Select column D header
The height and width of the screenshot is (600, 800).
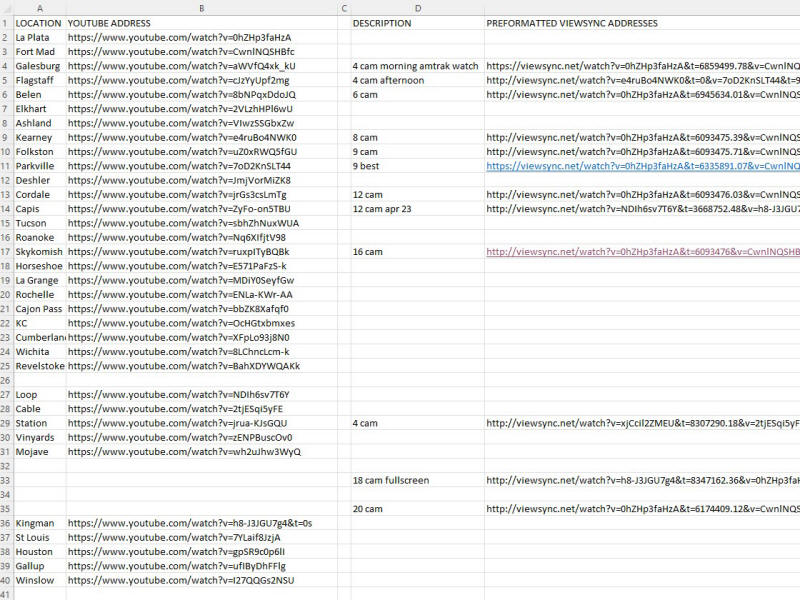coord(417,8)
